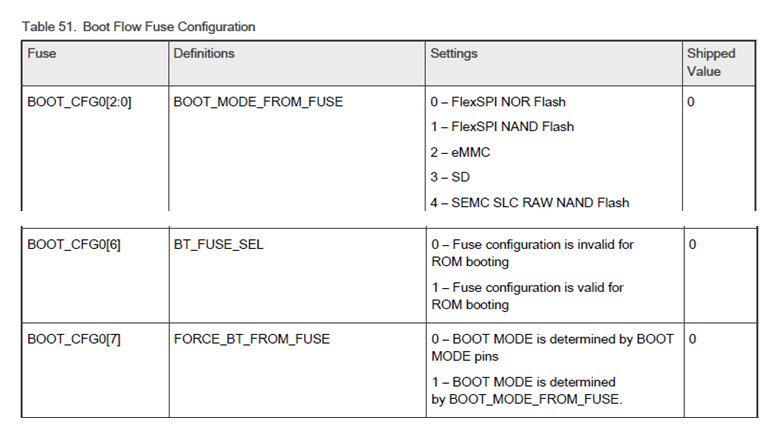
Task: Click the SD setting entry
Action: click(x=450, y=177)
